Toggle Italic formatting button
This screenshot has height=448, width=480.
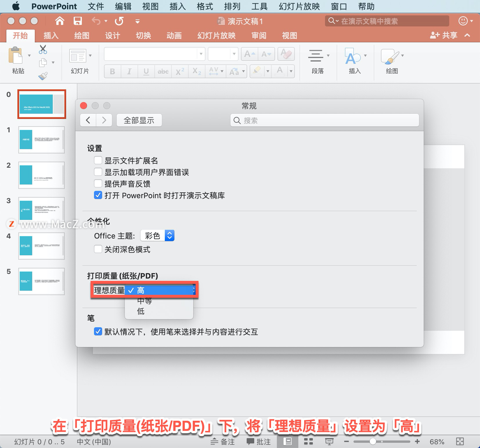pos(129,71)
